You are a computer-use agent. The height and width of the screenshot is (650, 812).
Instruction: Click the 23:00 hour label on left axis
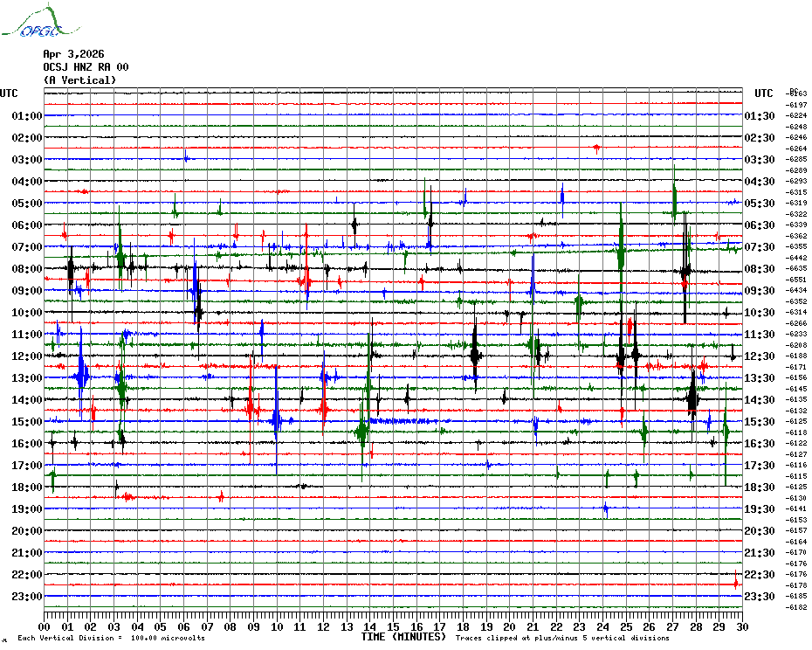[x=27, y=597]
